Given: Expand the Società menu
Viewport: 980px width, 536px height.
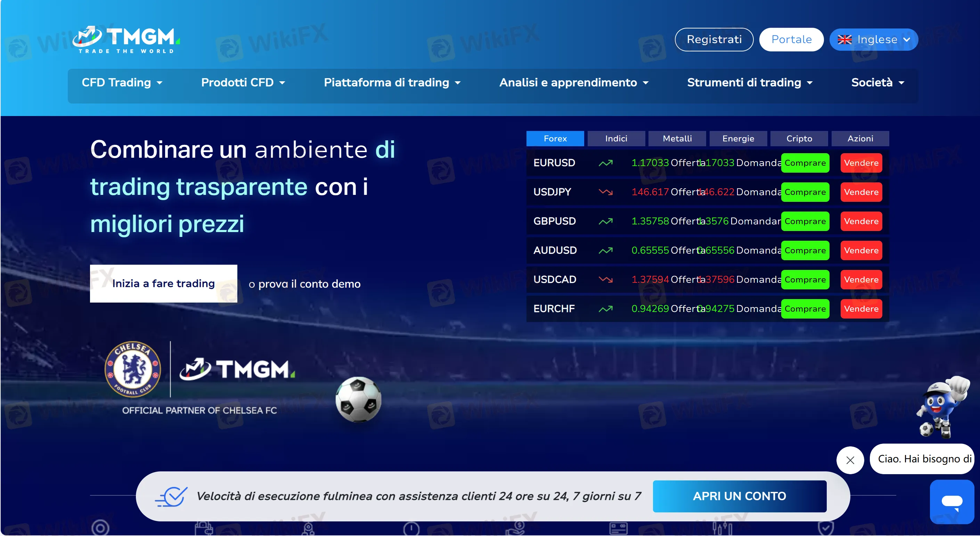Looking at the screenshot, I should [877, 83].
